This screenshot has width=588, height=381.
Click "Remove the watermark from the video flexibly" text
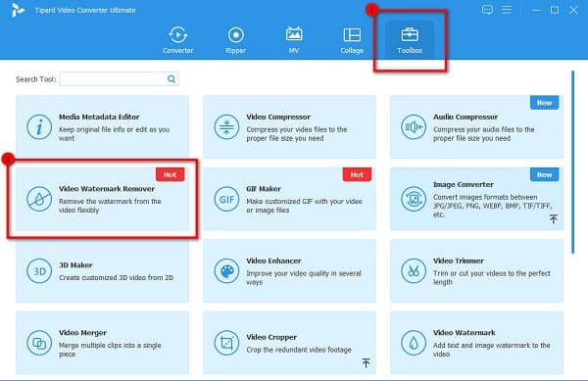pyautogui.click(x=110, y=206)
